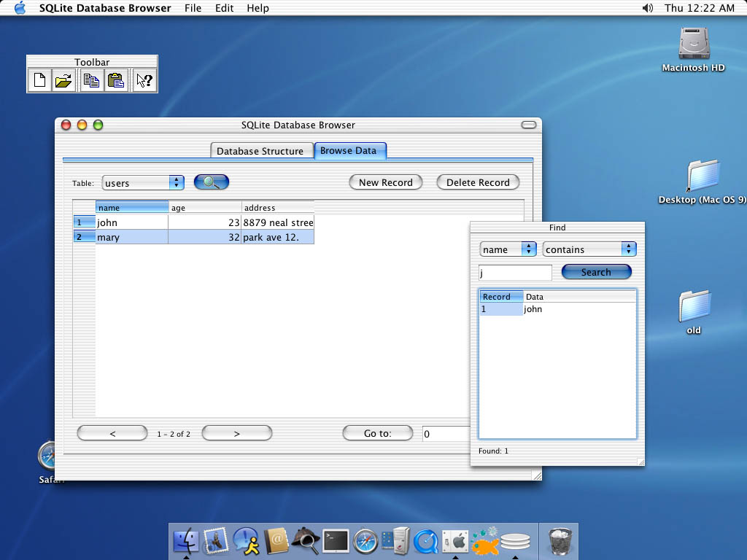Click the park ave 12. address cell
This screenshot has width=747, height=560.
(278, 237)
